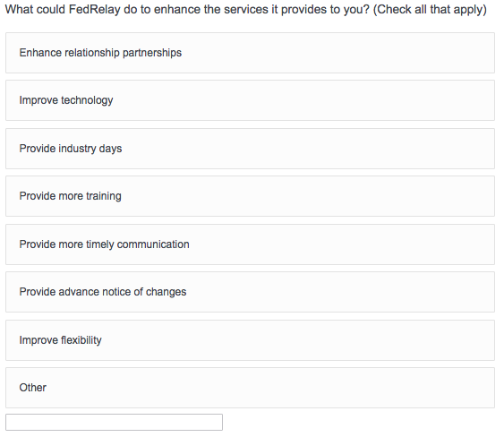
Task: Check Enhance relationship partnerships option
Action: [x=250, y=53]
